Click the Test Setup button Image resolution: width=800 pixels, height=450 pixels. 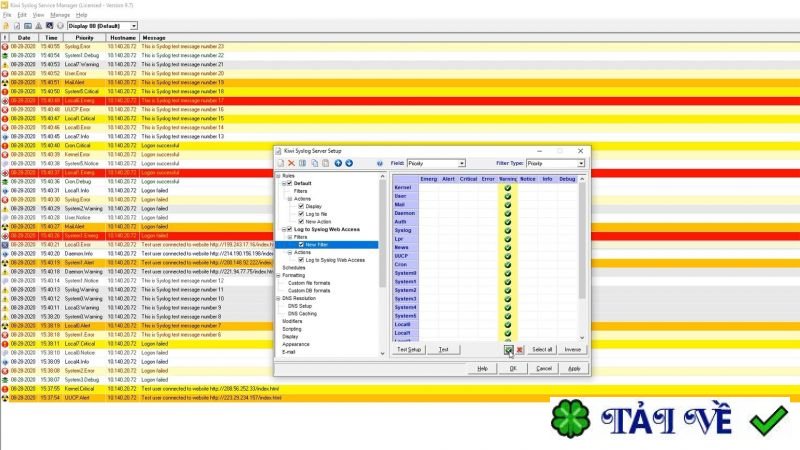point(409,349)
